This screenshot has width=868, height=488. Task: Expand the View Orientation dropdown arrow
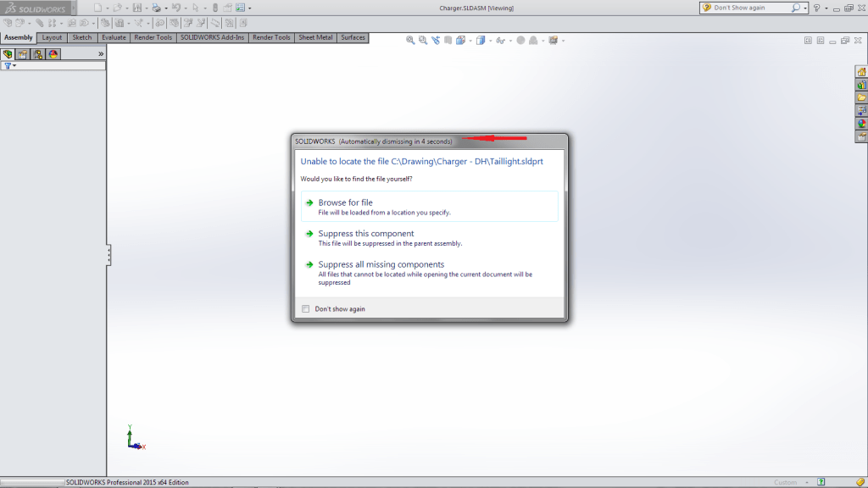[x=470, y=39]
